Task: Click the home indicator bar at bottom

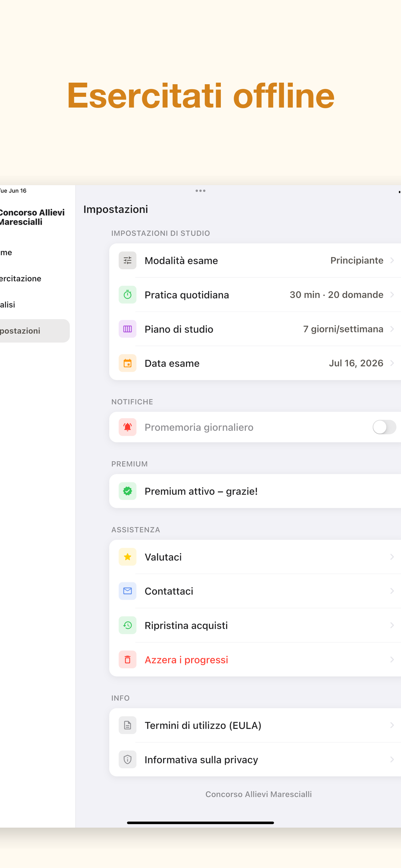Action: click(x=200, y=823)
